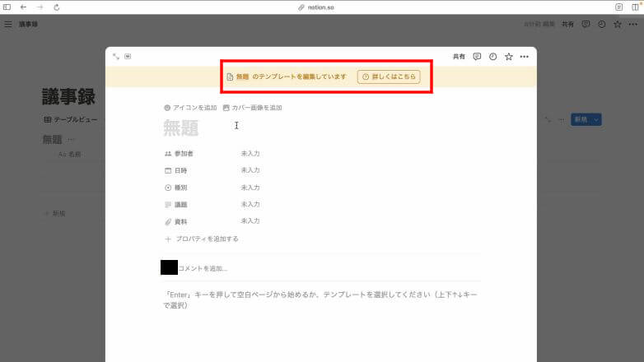The image size is (644, 362).
Task: Click the 詳しくはこちら button
Action: coord(389,77)
